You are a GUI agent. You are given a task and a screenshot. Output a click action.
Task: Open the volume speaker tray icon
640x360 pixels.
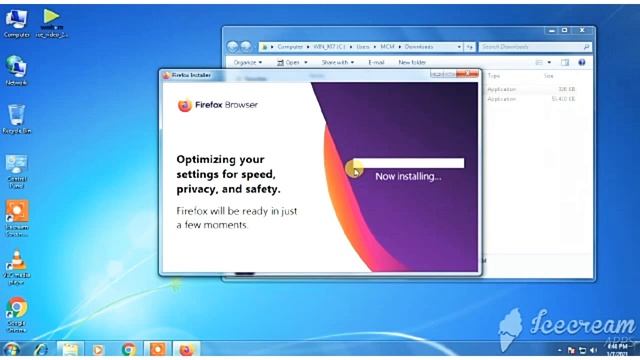click(x=593, y=351)
